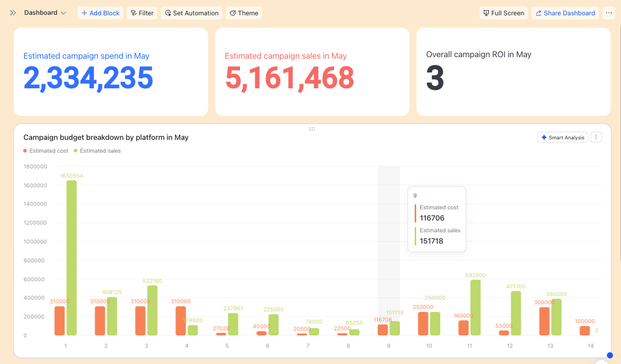Click the Add Block button
The image size is (621, 364).
(x=100, y=13)
